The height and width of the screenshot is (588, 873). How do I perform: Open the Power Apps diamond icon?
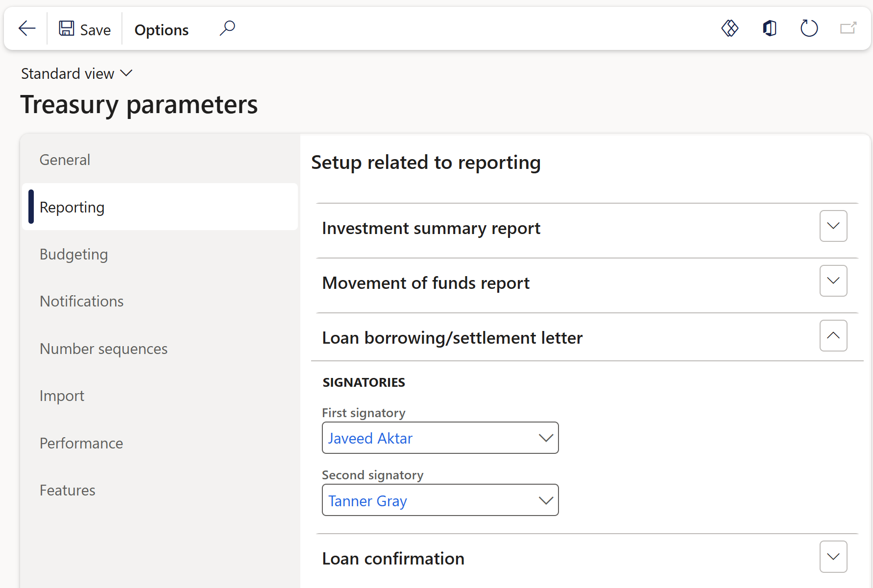730,28
